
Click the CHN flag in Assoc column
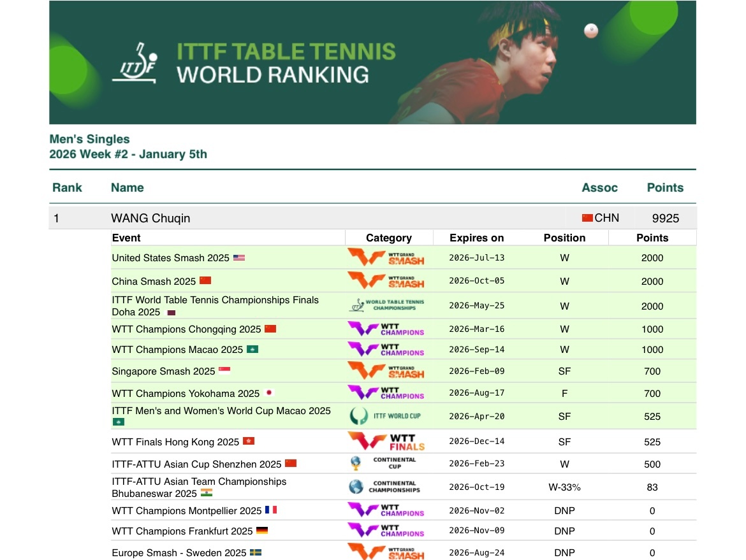tap(588, 218)
